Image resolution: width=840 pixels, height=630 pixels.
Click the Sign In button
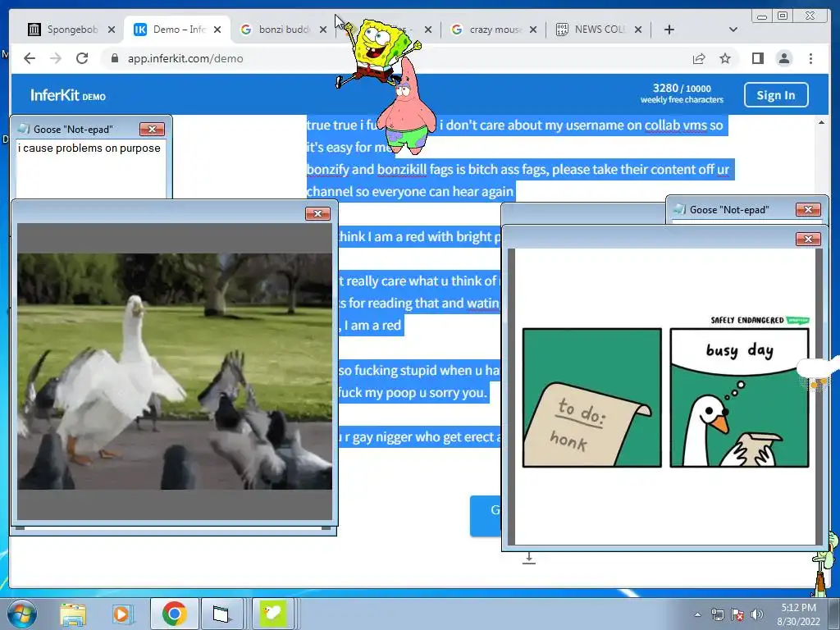(776, 95)
